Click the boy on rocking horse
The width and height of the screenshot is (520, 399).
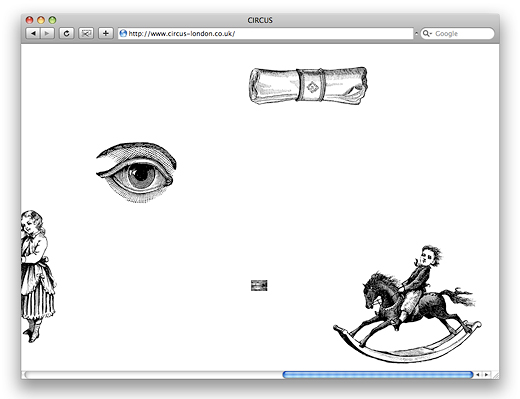[x=407, y=304]
